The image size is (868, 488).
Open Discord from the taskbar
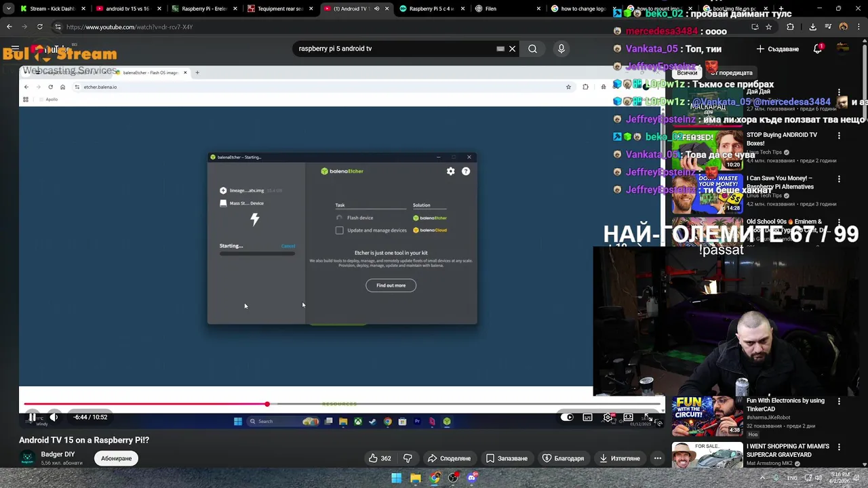point(473,478)
